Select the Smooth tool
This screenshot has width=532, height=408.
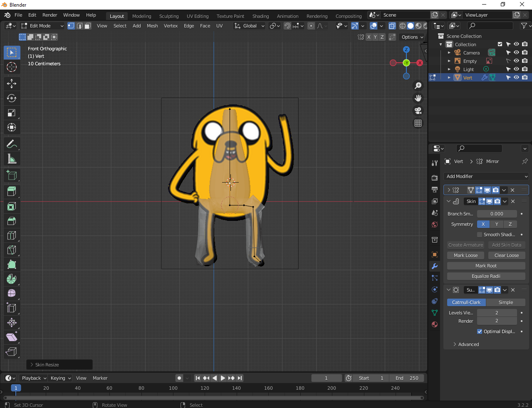pyautogui.click(x=12, y=294)
